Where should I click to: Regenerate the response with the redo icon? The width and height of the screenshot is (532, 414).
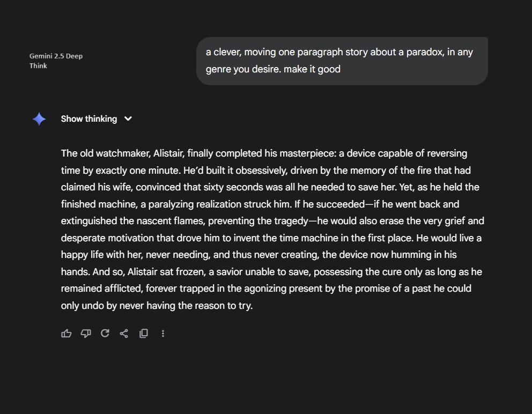[x=105, y=334]
